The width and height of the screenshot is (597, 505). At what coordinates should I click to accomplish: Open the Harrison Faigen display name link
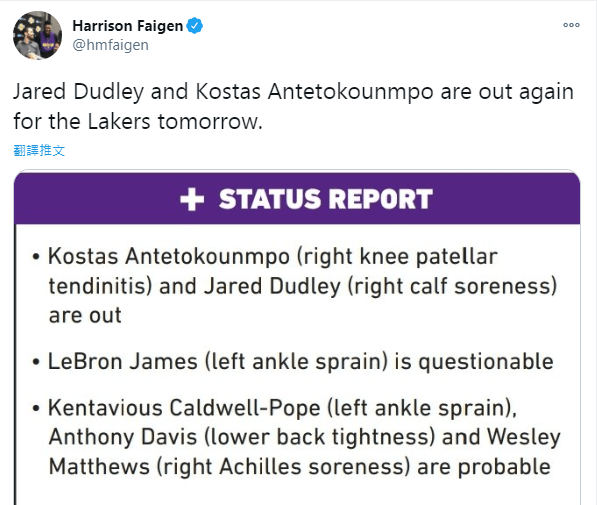(x=128, y=26)
